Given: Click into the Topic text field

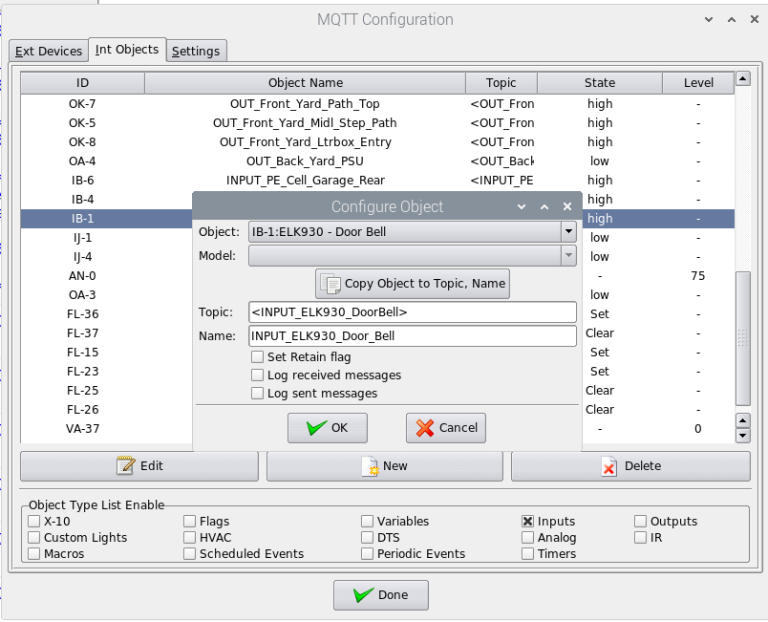Looking at the screenshot, I should [413, 312].
